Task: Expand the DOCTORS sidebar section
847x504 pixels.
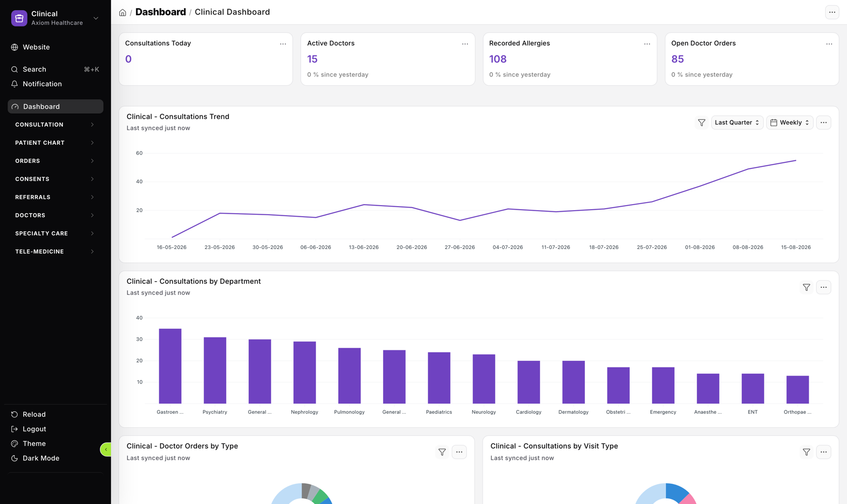Action: point(55,215)
